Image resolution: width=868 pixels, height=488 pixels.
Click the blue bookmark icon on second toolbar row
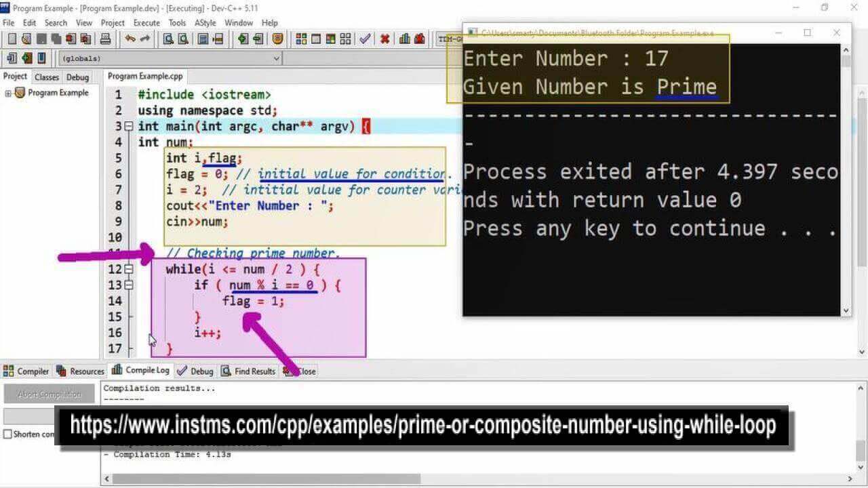coord(41,58)
